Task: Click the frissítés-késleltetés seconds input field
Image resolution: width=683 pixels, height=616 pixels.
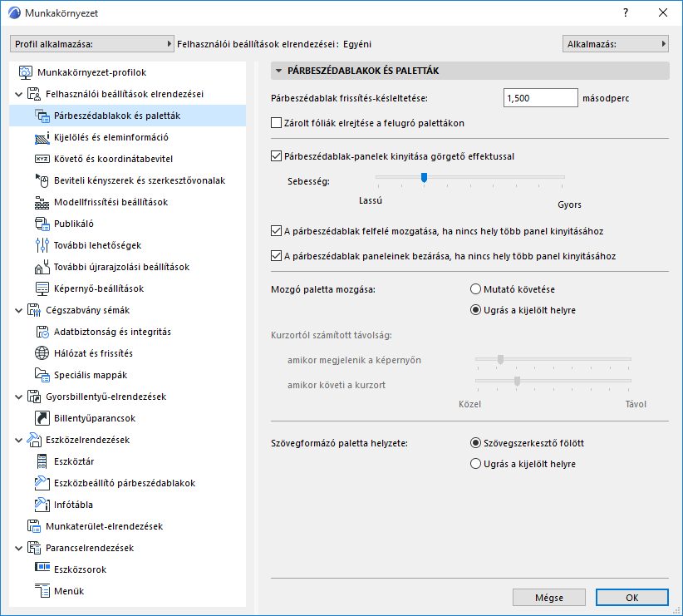Action: (x=540, y=98)
